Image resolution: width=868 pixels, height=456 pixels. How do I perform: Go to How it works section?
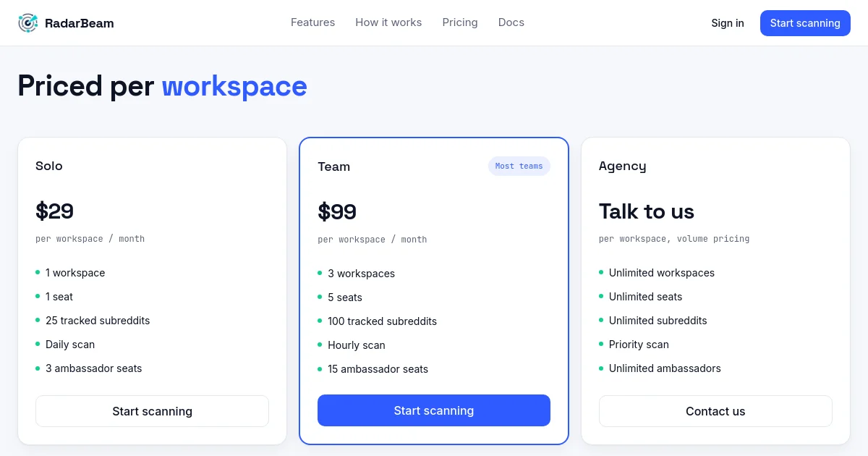[388, 22]
